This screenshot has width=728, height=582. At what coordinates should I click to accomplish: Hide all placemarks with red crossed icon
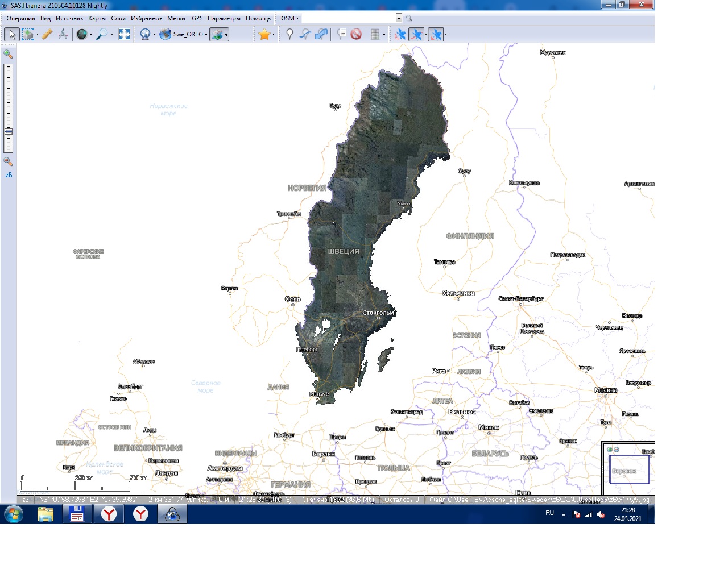tap(357, 35)
